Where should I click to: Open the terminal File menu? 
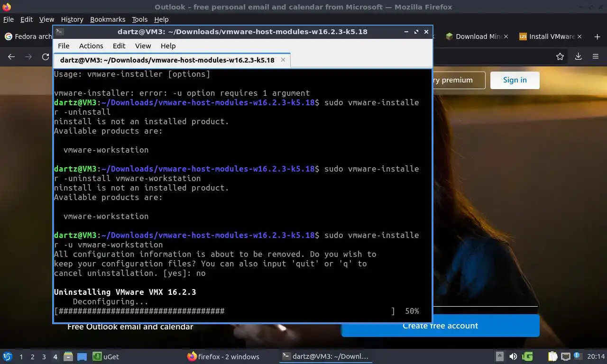(64, 46)
